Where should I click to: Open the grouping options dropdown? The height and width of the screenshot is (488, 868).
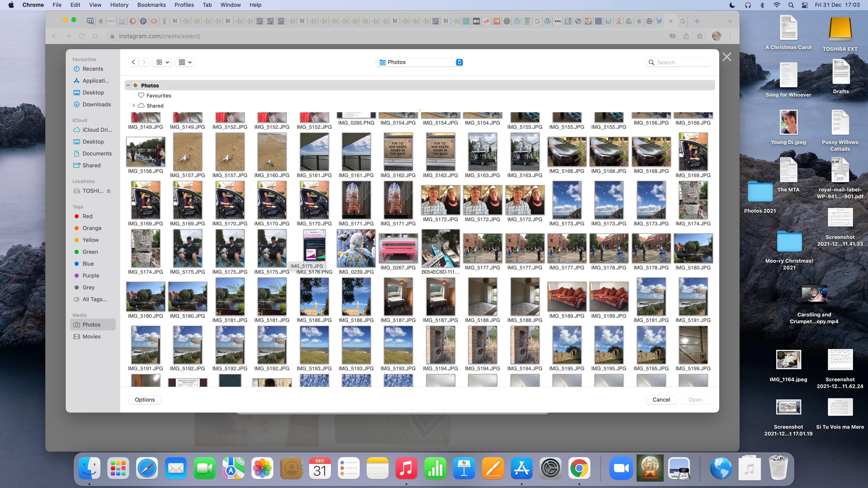tap(185, 62)
